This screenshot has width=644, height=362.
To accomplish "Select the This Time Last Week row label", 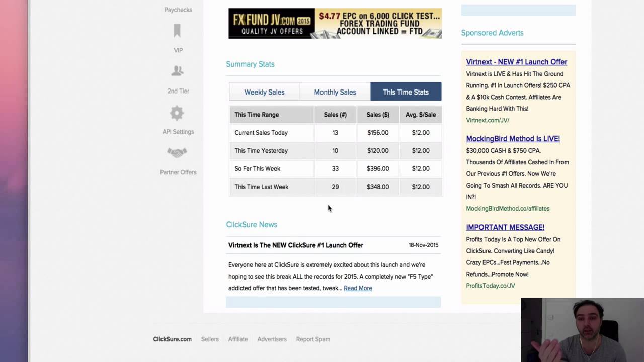I will (x=261, y=187).
